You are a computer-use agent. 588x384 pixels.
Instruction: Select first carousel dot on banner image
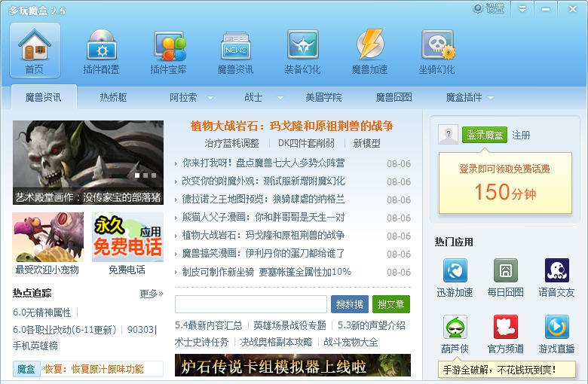click(x=137, y=175)
